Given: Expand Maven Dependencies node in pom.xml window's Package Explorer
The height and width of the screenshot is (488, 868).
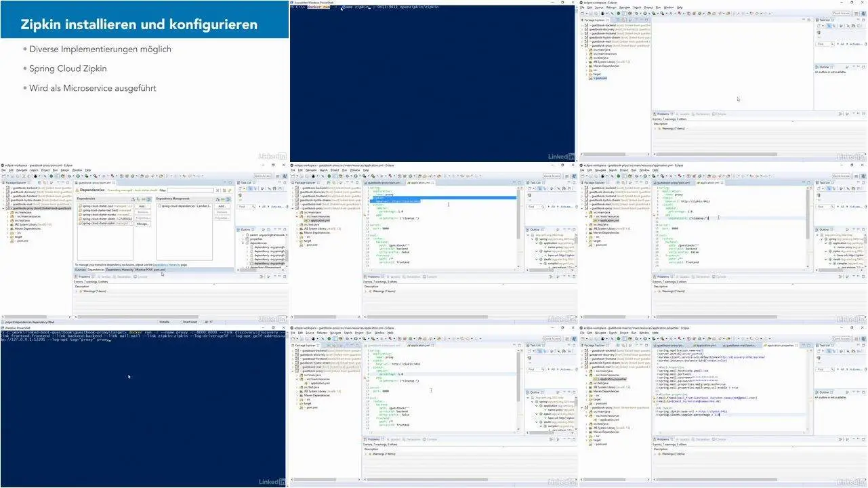Looking at the screenshot, I should (x=7, y=228).
